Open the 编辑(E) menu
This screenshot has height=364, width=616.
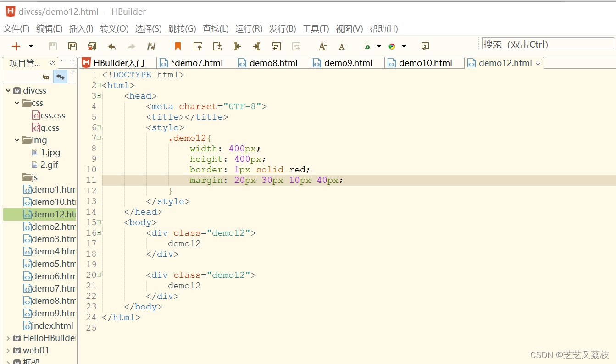point(50,29)
